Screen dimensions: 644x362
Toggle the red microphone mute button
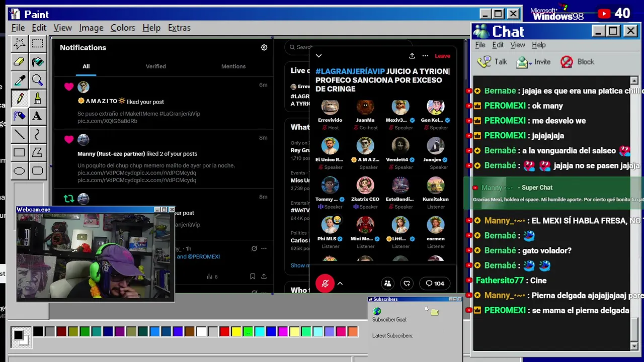325,284
